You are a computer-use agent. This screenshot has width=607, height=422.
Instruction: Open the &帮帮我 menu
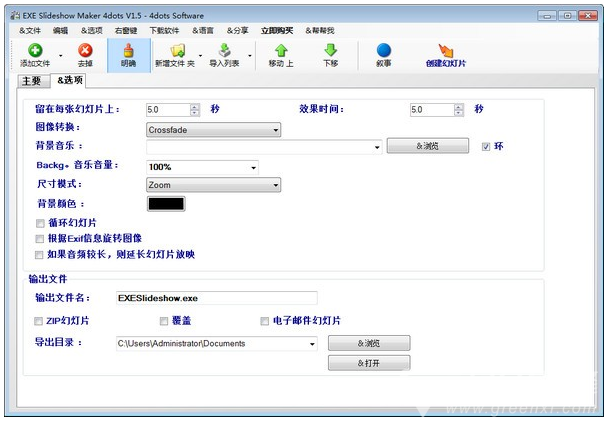[320, 31]
